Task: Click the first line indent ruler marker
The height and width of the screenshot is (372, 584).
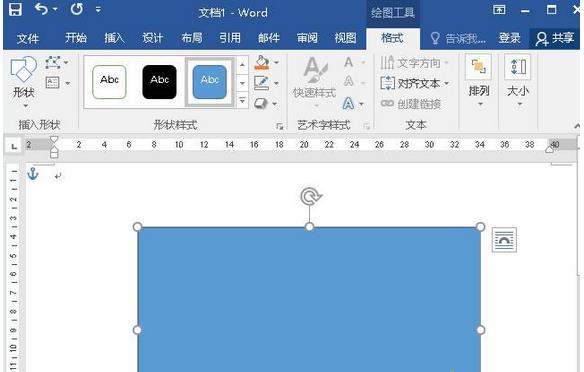Action: (54, 140)
